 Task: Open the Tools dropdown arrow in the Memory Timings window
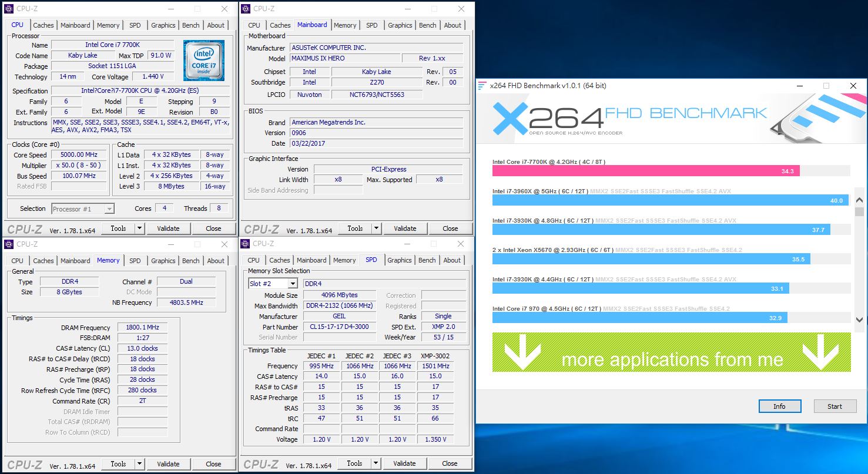pos(140,464)
